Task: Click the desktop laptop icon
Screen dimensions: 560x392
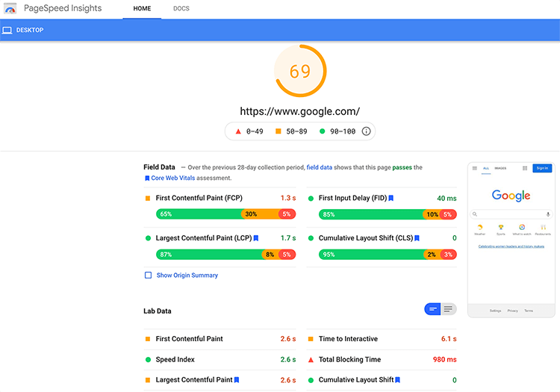Action: tap(7, 31)
